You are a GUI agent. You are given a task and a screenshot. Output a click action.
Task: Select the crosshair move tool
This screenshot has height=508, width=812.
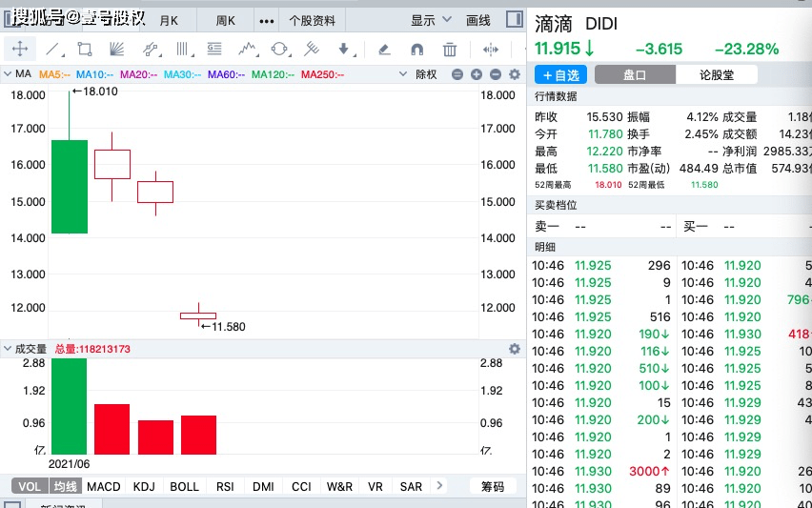(x=20, y=50)
